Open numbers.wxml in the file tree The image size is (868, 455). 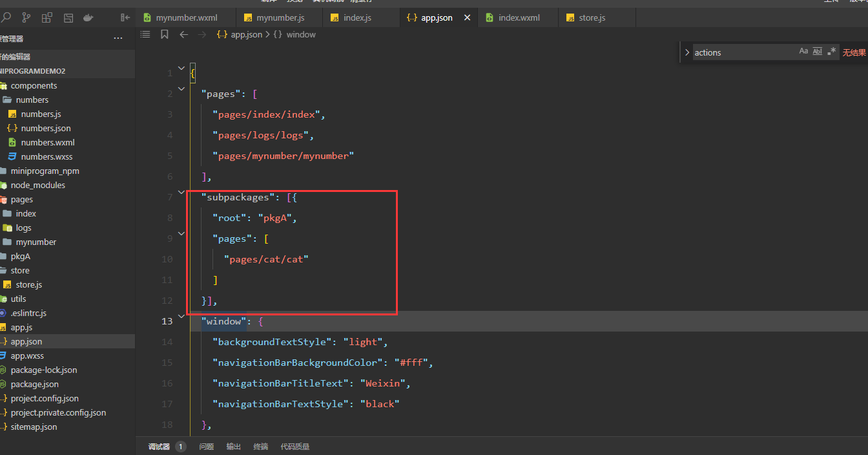click(x=67, y=142)
